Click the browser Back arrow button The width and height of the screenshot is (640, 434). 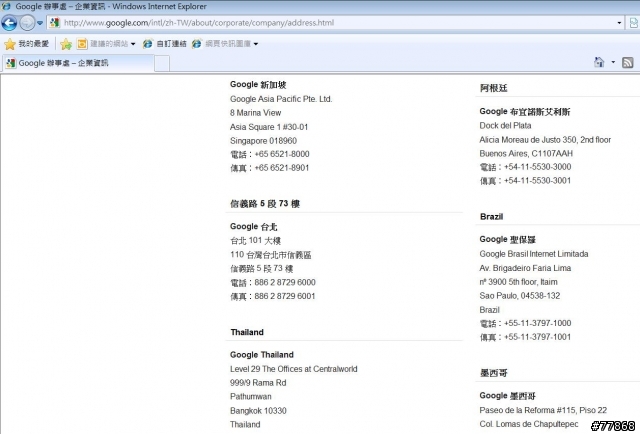pyautogui.click(x=9, y=23)
